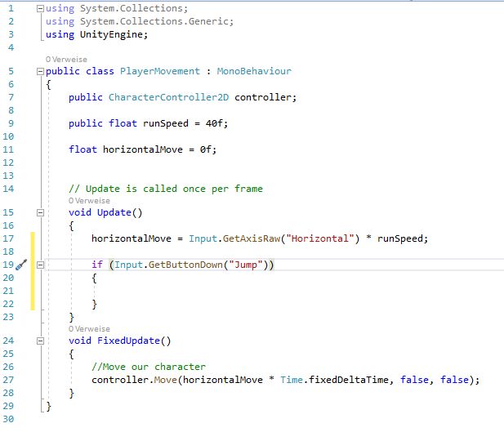This screenshot has width=504, height=441.
Task: Place cursor on the "Jump" string
Action: [x=247, y=265]
